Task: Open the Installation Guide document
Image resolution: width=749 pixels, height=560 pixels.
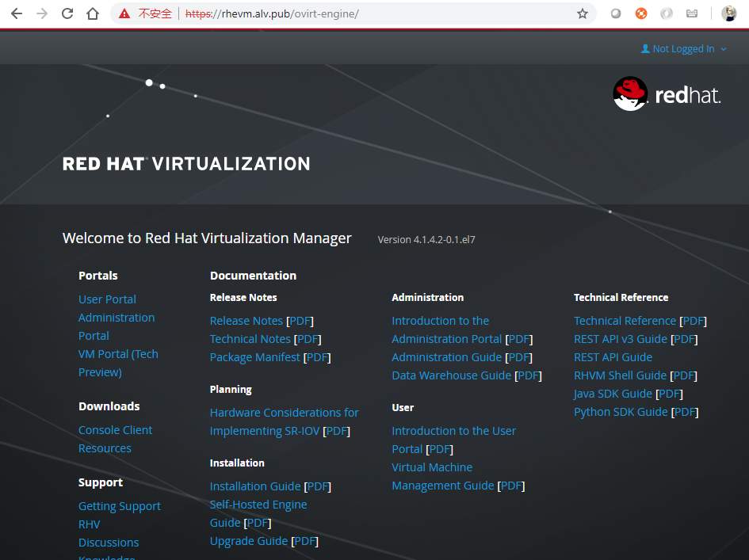Action: tap(255, 486)
